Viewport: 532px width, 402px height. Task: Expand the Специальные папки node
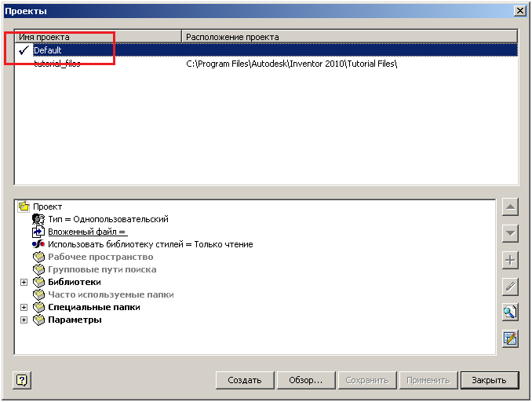point(24,307)
